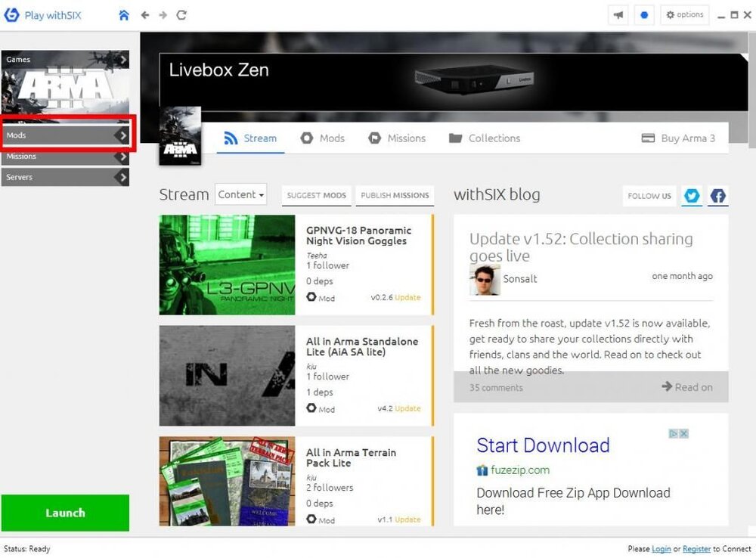Open the Facebook icon link
The image size is (756, 558).
(718, 196)
